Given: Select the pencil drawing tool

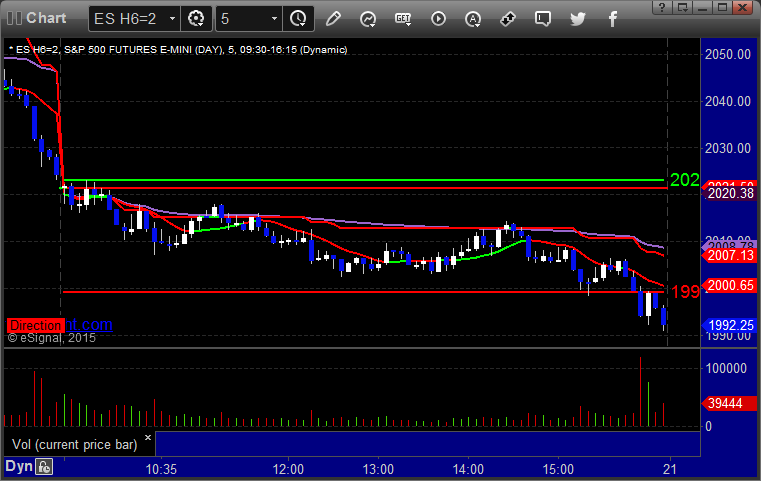Looking at the screenshot, I should pos(333,19).
